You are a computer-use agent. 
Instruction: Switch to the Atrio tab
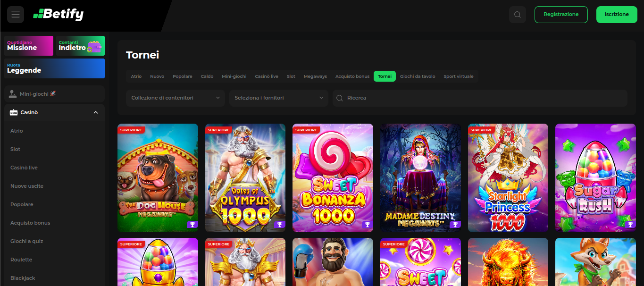tap(136, 76)
